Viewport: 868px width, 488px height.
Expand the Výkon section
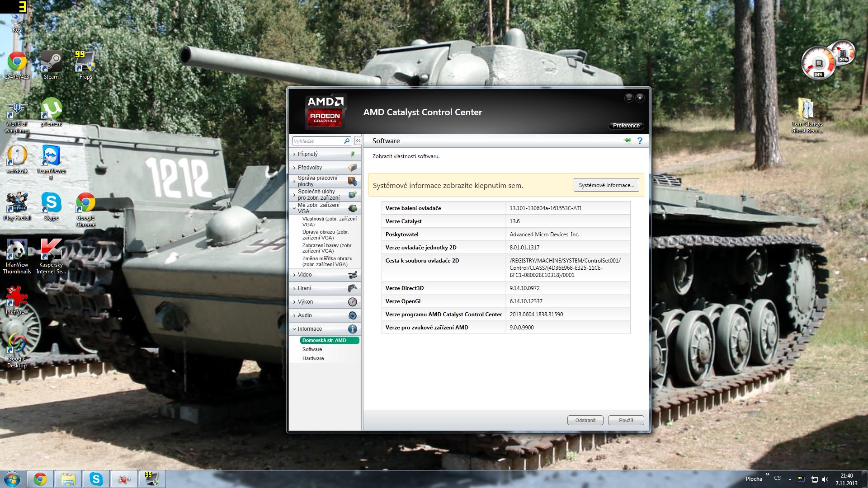point(325,302)
